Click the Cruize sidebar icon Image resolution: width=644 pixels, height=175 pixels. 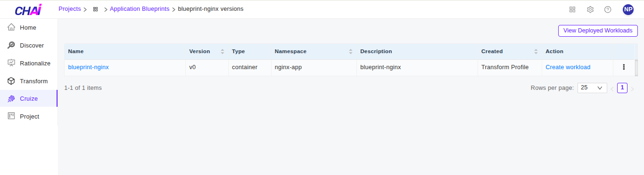tap(12, 99)
